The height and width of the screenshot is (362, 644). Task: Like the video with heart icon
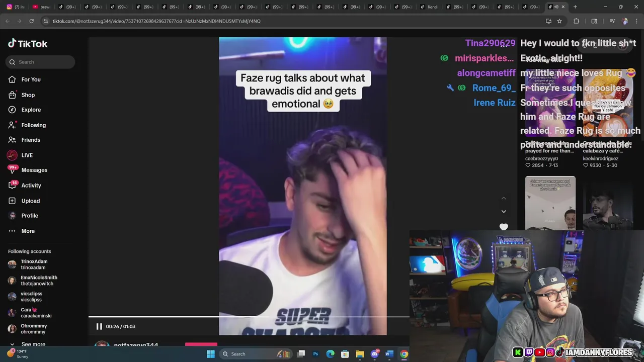tap(504, 227)
